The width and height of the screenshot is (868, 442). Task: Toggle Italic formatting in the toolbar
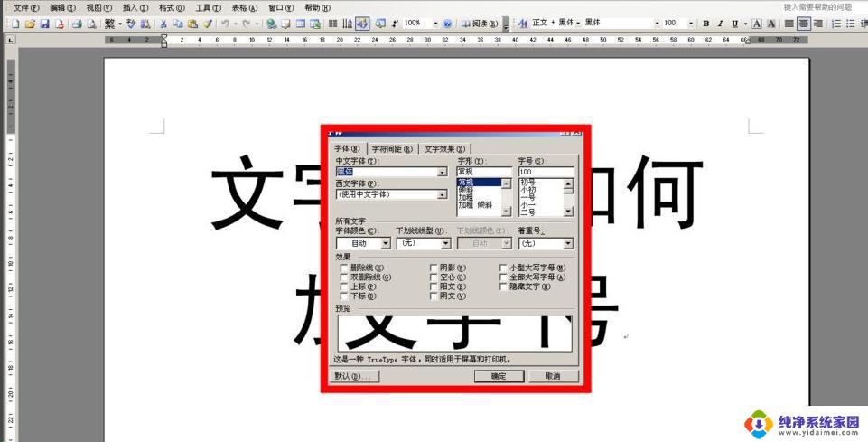coord(720,24)
